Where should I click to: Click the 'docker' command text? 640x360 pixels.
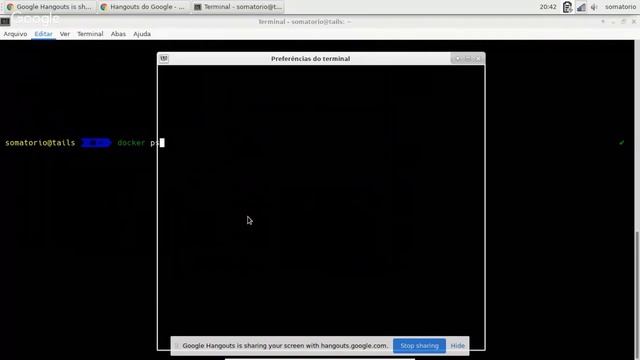(x=131, y=143)
